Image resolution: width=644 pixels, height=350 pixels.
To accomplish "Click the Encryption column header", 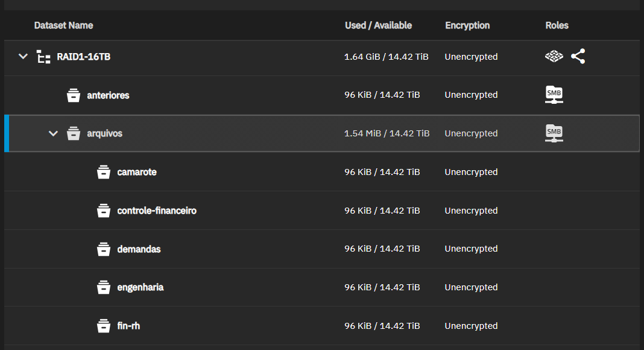I will 467,25.
